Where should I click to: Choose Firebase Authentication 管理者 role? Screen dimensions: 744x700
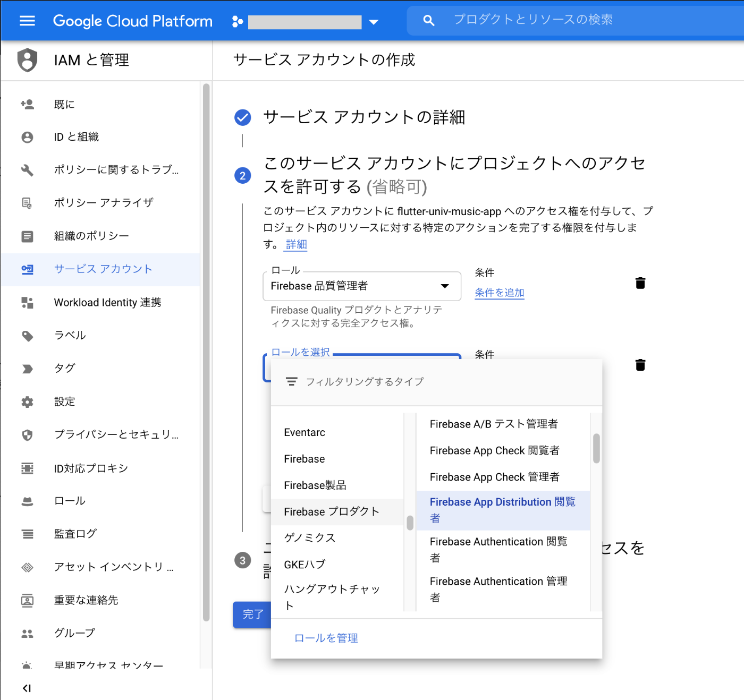point(503,590)
